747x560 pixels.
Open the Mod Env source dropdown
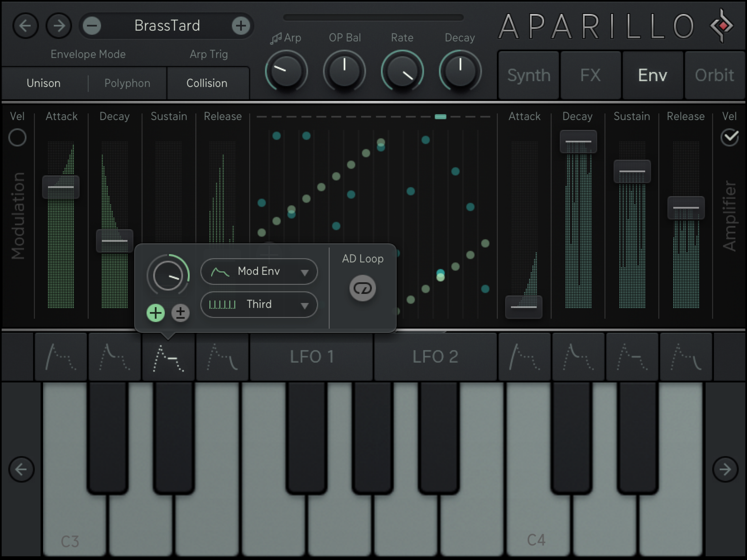point(259,272)
